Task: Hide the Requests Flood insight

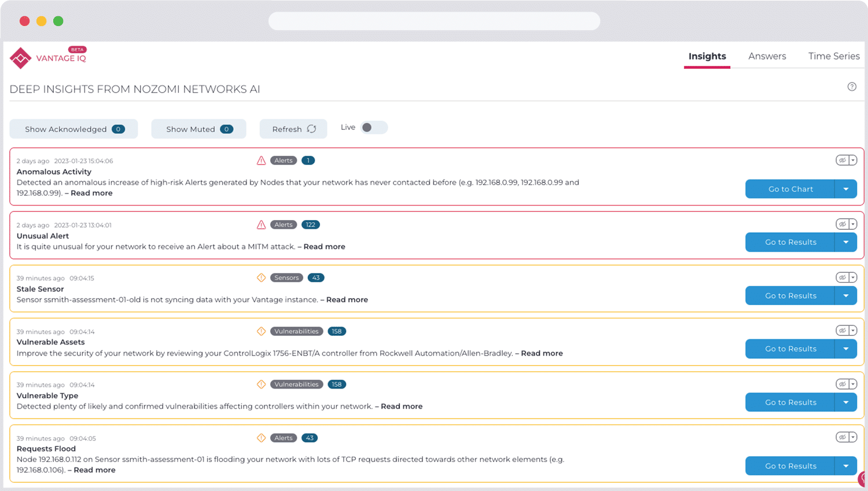Action: [x=843, y=438]
